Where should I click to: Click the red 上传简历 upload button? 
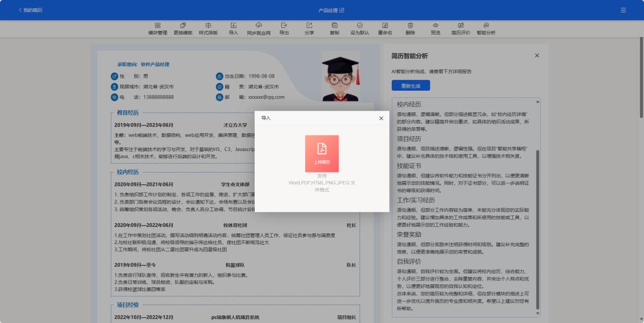[322, 153]
